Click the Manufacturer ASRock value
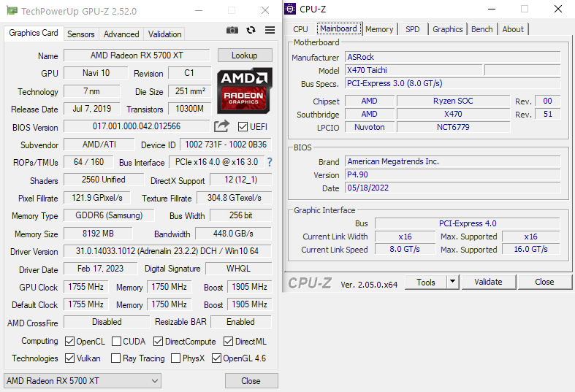The width and height of the screenshot is (575, 392). click(x=452, y=57)
